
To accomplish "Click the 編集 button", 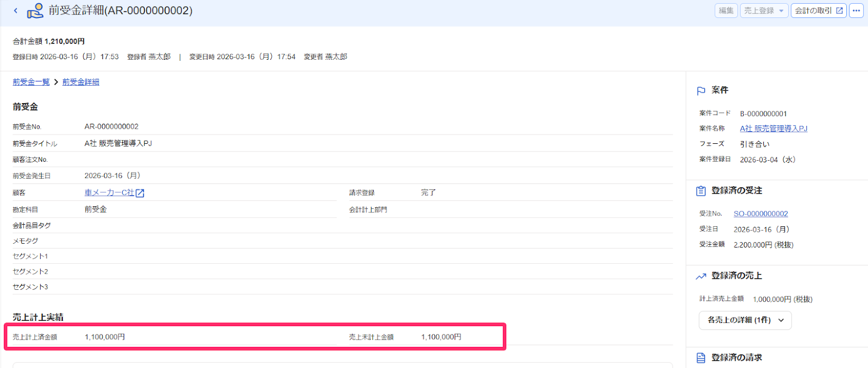I will (x=726, y=10).
